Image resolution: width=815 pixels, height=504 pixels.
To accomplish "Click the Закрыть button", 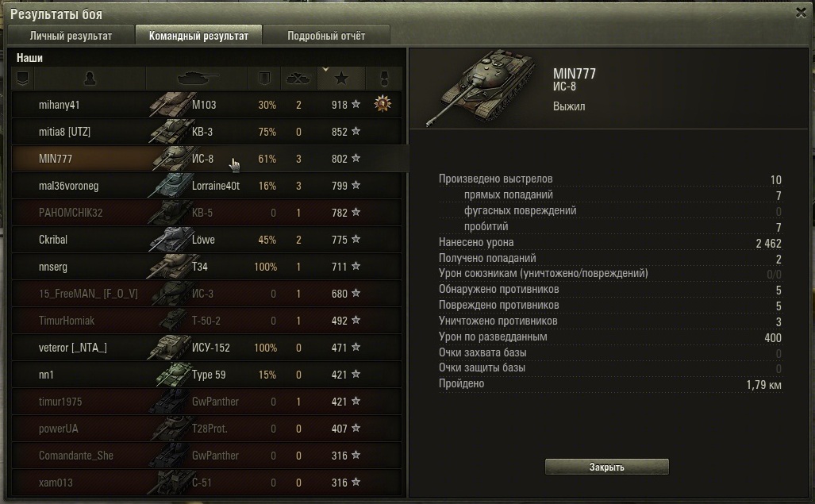I will coord(606,467).
